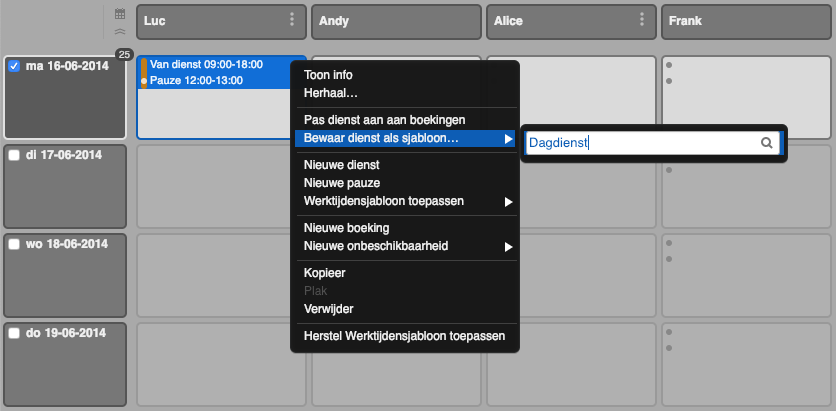Viewport: 836px width, 411px height.
Task: Open the options menu for Alice's column
Action: pyautogui.click(x=641, y=20)
